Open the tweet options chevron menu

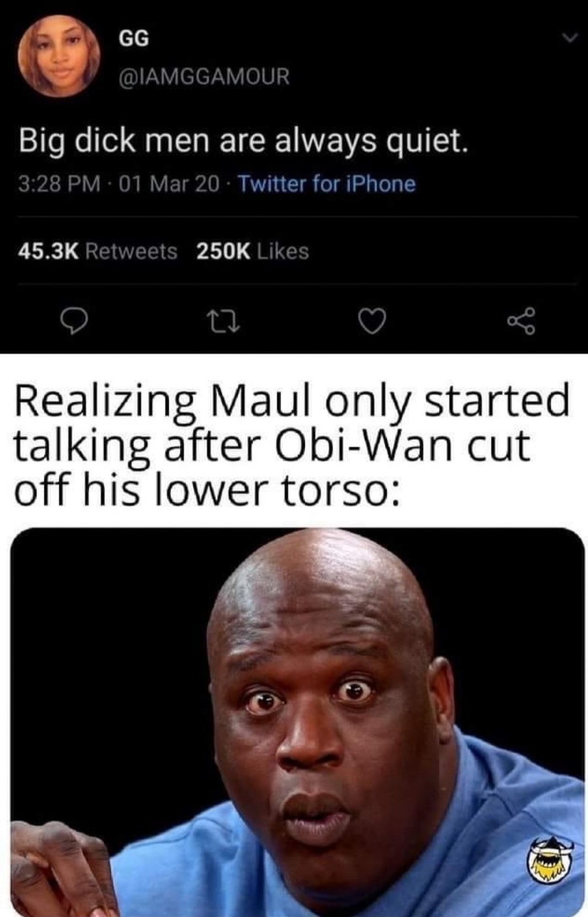(x=570, y=40)
